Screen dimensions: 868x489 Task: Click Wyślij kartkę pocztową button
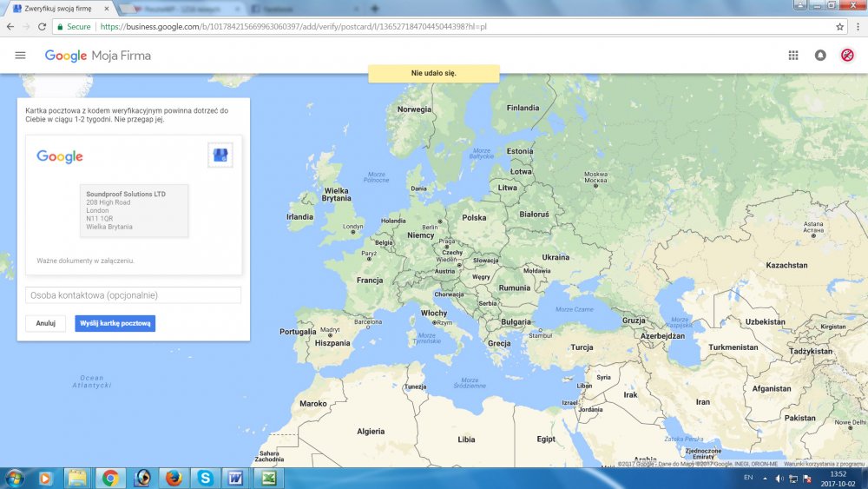[x=115, y=323]
